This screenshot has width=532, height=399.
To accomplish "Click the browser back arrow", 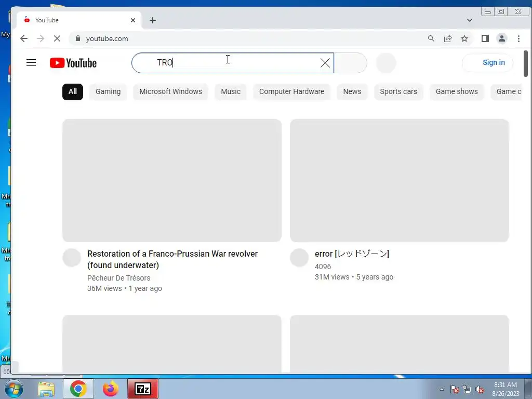I will (x=24, y=38).
